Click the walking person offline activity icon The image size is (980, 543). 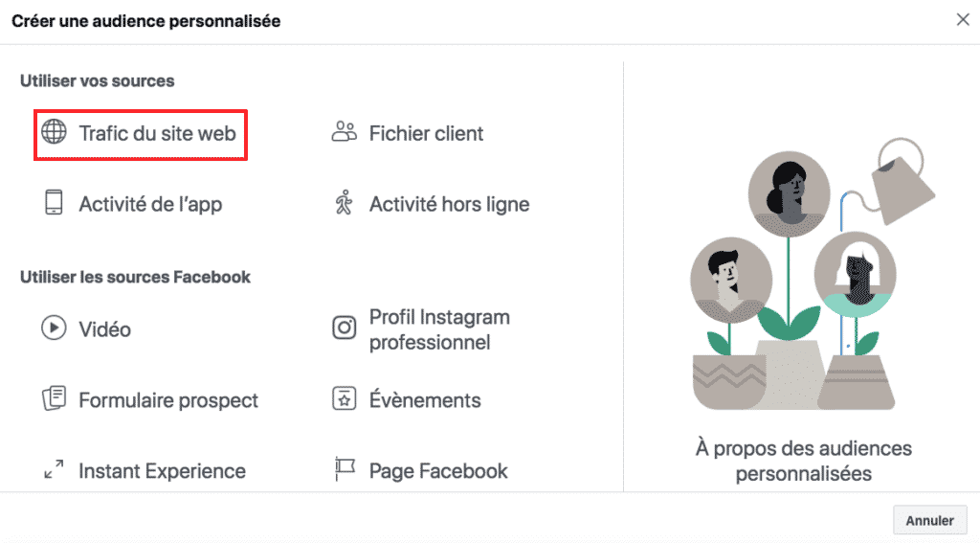pyautogui.click(x=344, y=203)
